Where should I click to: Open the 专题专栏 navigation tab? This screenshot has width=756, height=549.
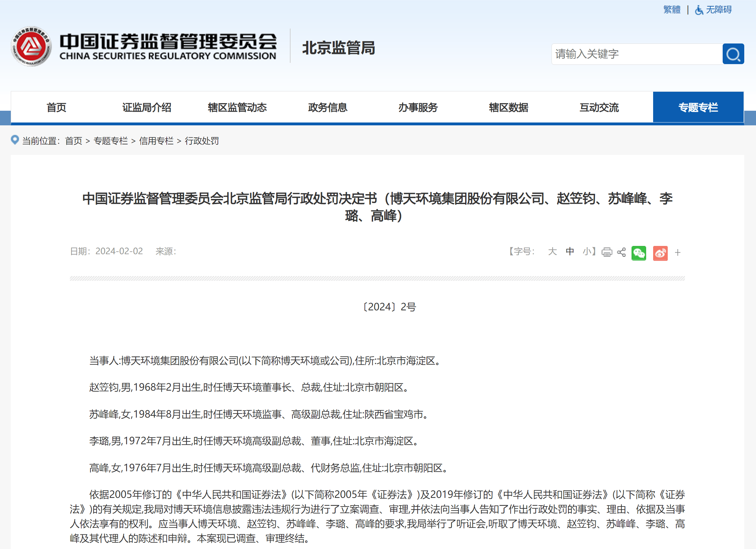(698, 107)
